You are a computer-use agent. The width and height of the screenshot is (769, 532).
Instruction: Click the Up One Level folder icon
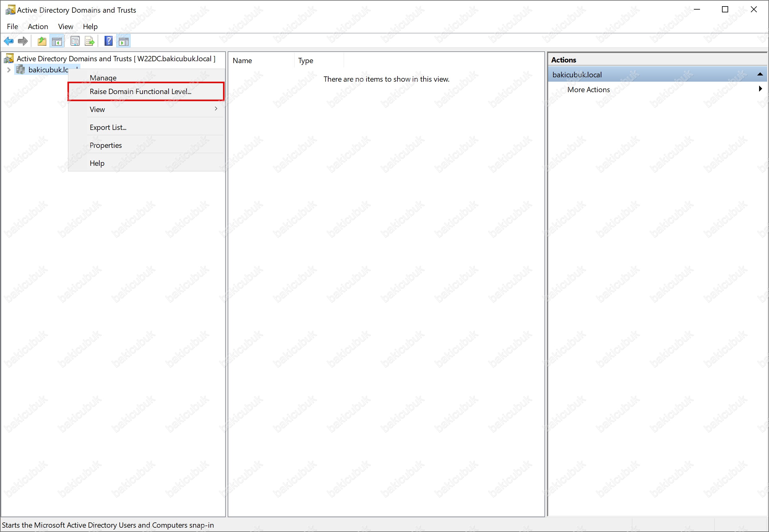pos(42,41)
